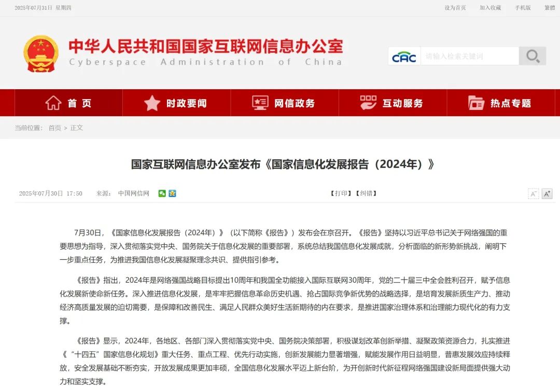Click the speech-bubble icon beside 互动服务

(368, 103)
